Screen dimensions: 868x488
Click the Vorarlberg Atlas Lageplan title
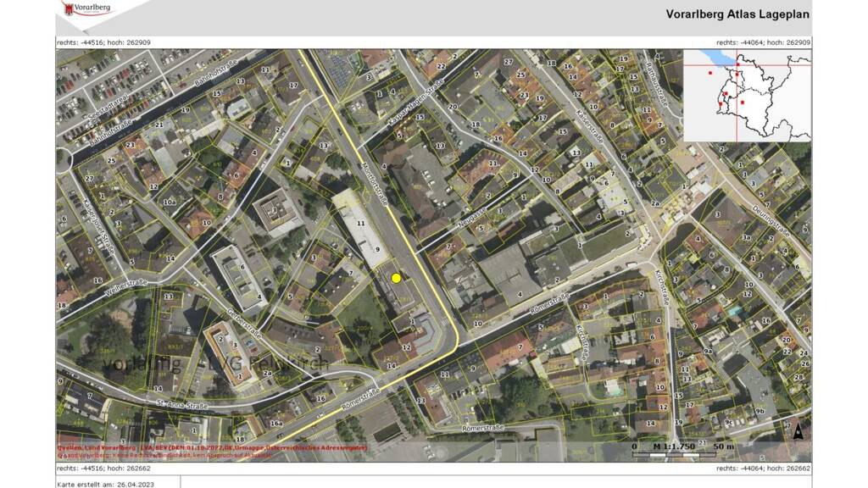pos(737,14)
